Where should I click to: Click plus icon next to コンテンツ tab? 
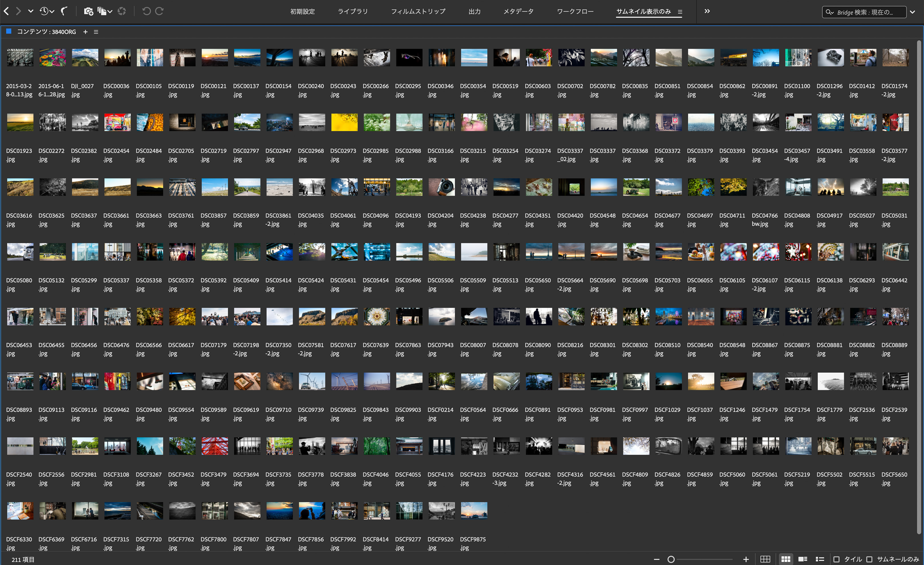86,32
